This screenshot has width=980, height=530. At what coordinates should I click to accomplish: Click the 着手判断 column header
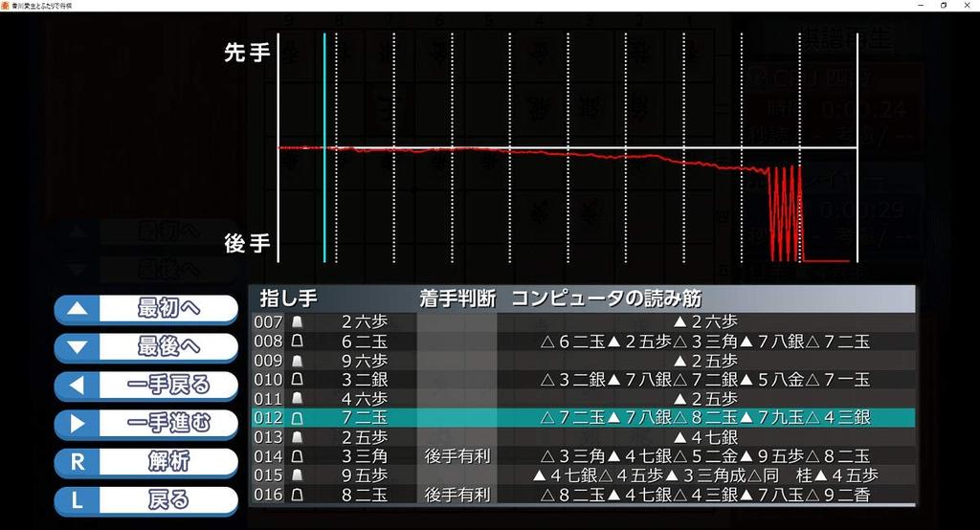tap(457, 298)
